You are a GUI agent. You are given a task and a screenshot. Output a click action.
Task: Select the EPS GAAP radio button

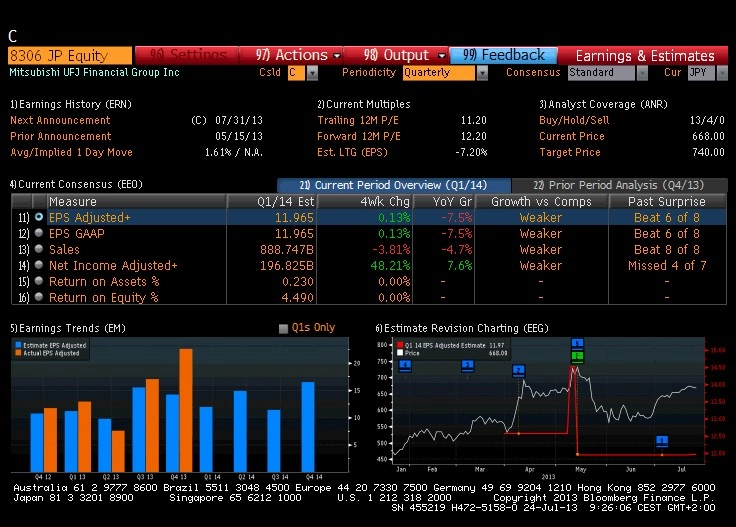point(39,233)
